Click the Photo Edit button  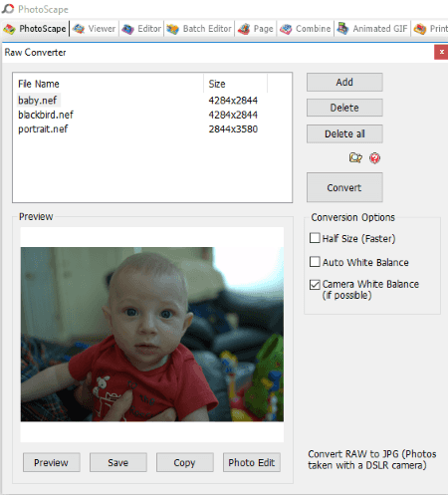click(252, 462)
